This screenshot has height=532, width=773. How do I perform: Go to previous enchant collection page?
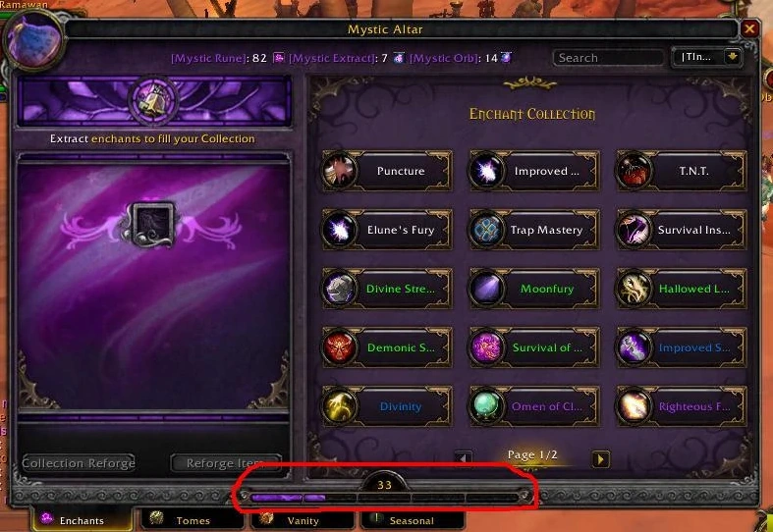click(464, 458)
